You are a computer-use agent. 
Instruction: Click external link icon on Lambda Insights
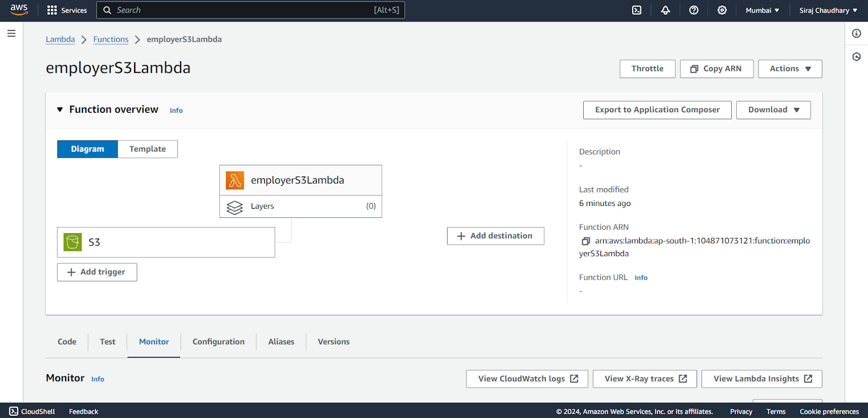[x=808, y=379]
